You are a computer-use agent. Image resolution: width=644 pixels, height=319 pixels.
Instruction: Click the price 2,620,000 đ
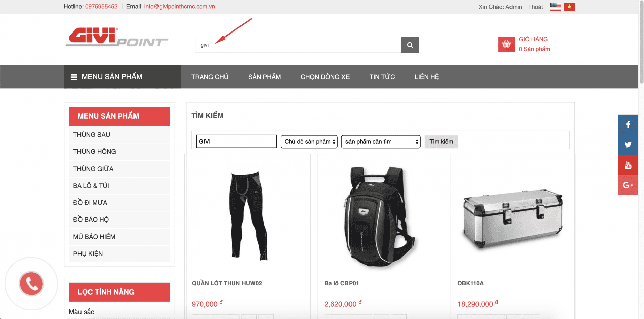(x=343, y=304)
